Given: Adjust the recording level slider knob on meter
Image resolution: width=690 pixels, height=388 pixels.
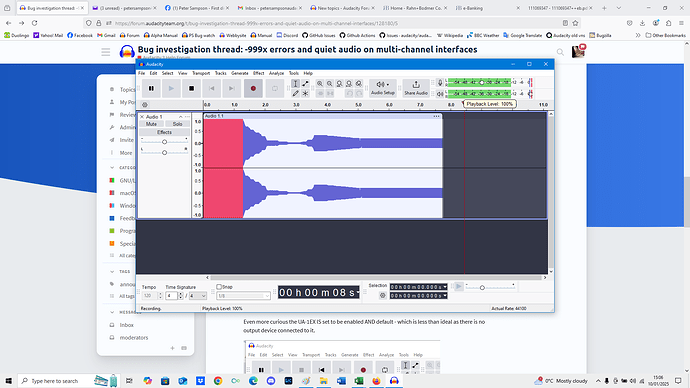Looking at the screenshot, I should click(x=481, y=82).
